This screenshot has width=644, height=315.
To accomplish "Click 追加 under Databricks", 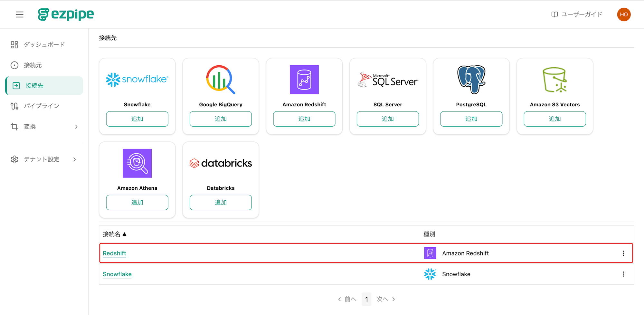I will 221,203.
